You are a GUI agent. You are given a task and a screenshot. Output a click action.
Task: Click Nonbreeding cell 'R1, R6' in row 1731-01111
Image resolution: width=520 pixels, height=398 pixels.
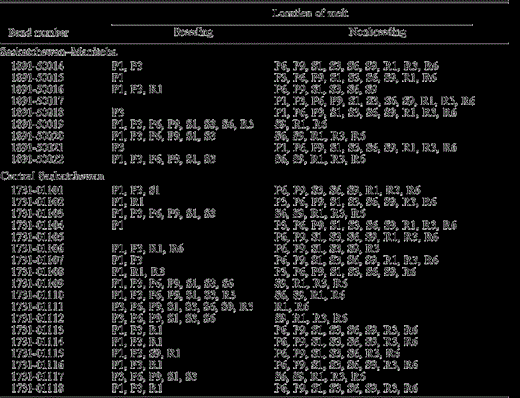292,307
